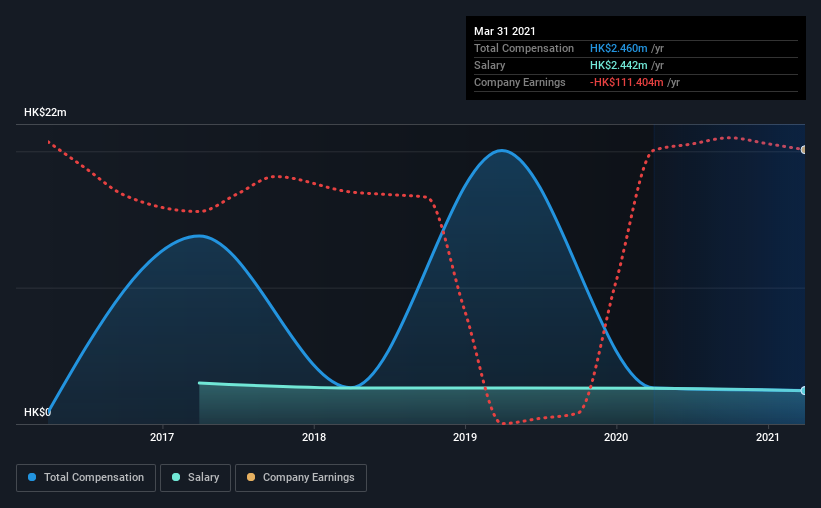This screenshot has height=508, width=821.
Task: Click the Mar 31 2021 tooltip date
Action: (505, 31)
